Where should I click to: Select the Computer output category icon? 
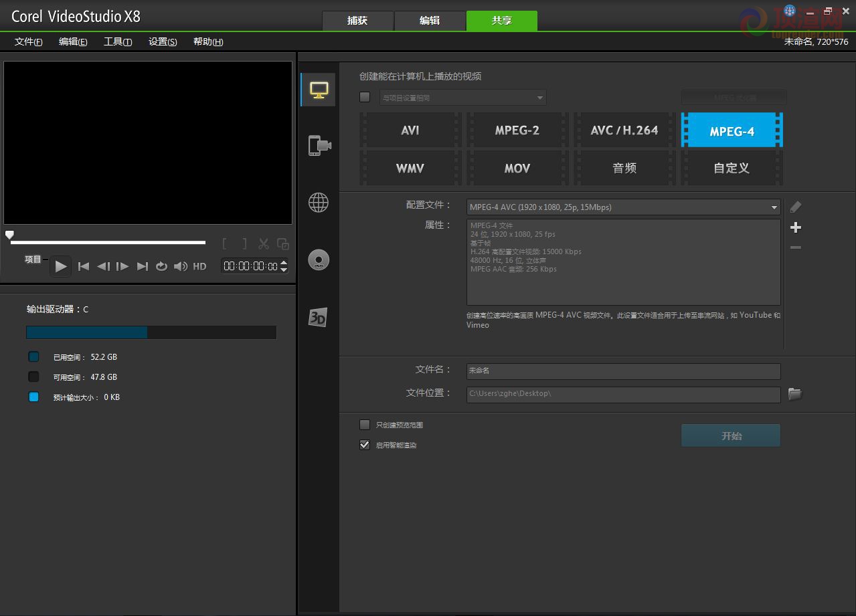pos(318,90)
